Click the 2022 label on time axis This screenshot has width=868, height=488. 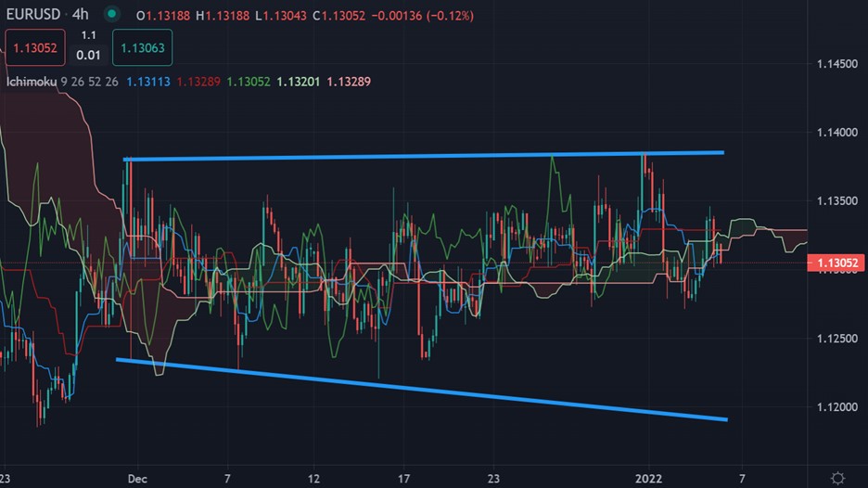[648, 479]
